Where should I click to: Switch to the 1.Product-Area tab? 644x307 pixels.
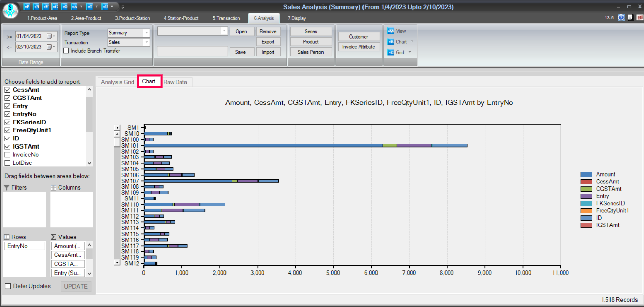click(42, 18)
